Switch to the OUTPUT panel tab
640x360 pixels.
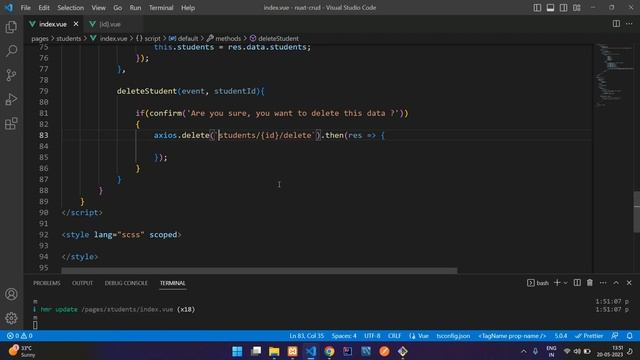click(82, 283)
